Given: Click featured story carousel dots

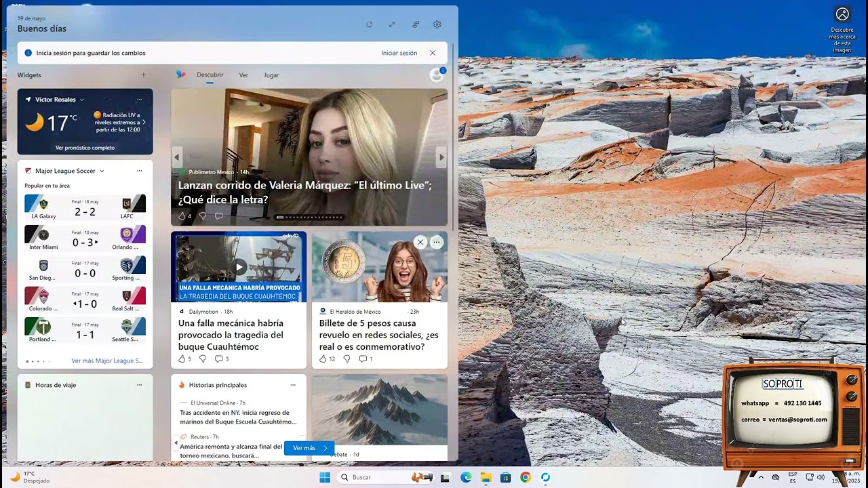Looking at the screenshot, I should pyautogui.click(x=309, y=218).
